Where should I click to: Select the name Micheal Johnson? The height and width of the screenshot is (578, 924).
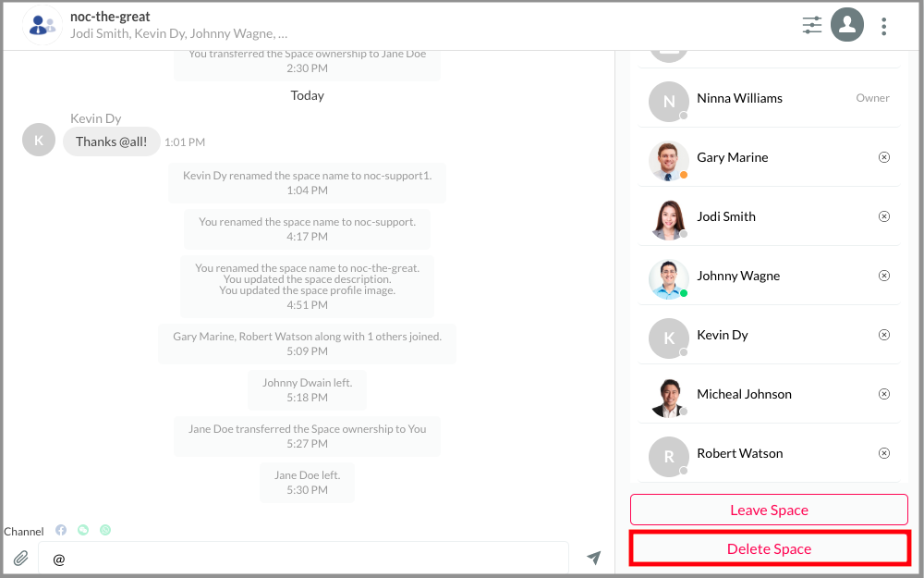coord(744,394)
